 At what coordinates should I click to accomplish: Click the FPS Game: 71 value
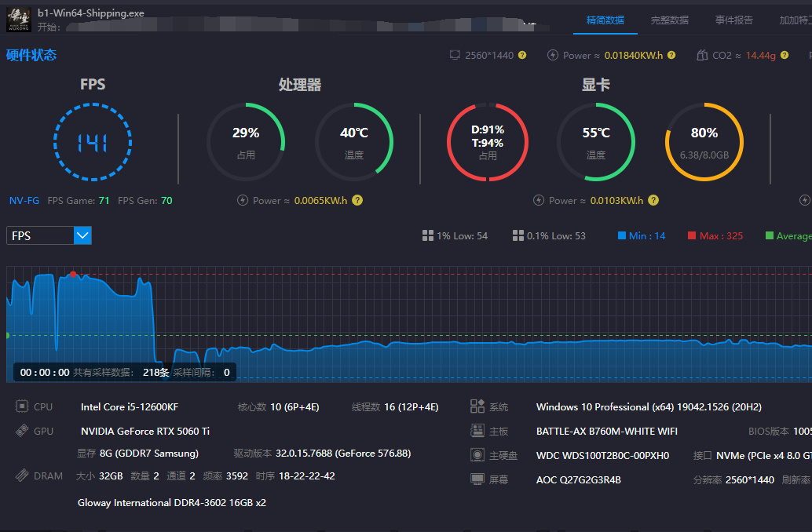point(104,200)
